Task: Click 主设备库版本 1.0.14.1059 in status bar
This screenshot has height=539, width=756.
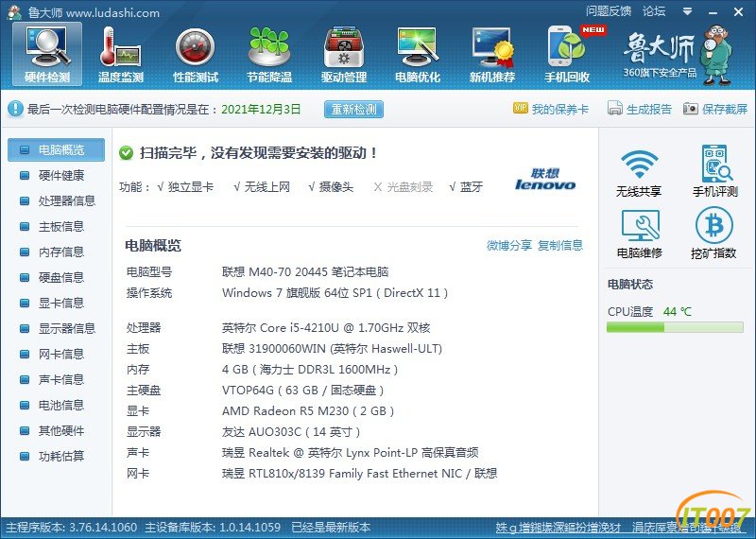Action: tap(213, 528)
